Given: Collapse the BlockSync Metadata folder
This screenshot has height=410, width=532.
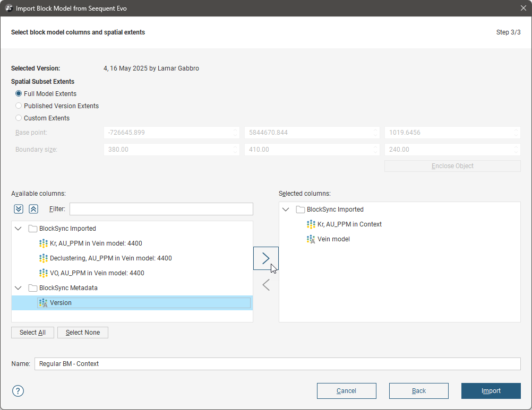Looking at the screenshot, I should (19, 288).
